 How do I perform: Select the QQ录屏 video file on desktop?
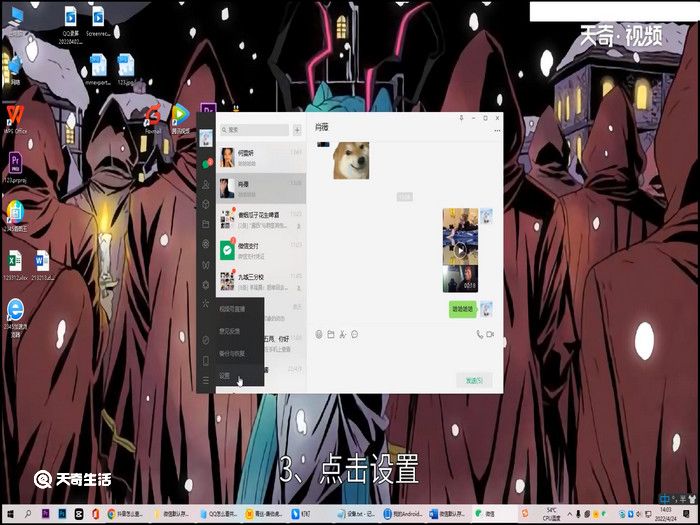(70, 25)
